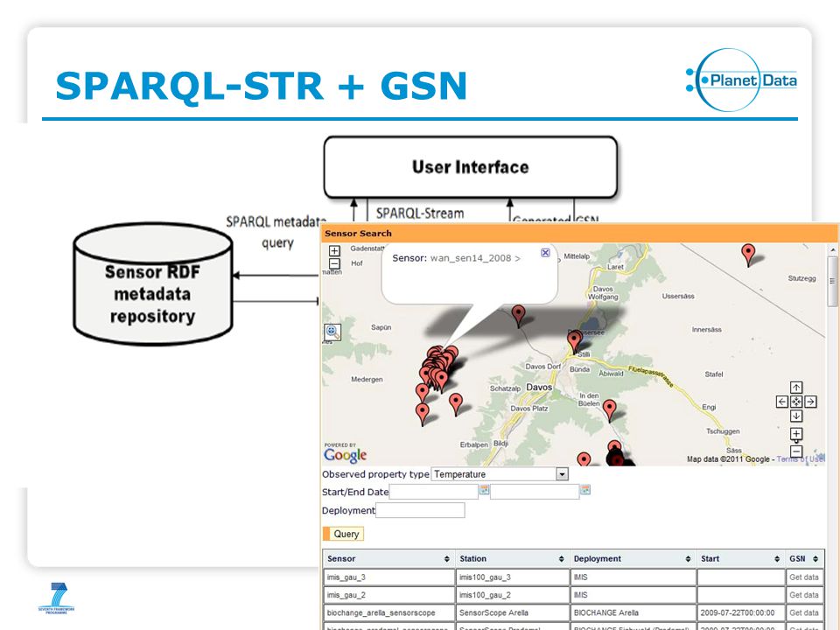840x630 pixels.
Task: Zoom out using minus below pan arrows
Action: point(796,451)
